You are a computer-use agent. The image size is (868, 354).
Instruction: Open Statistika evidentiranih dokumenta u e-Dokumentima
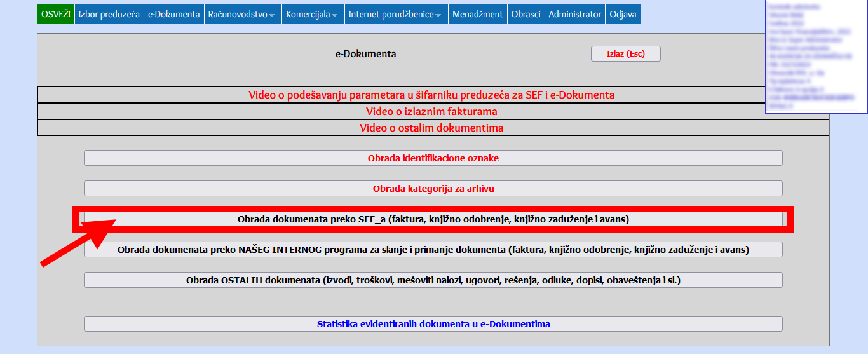coord(433,324)
